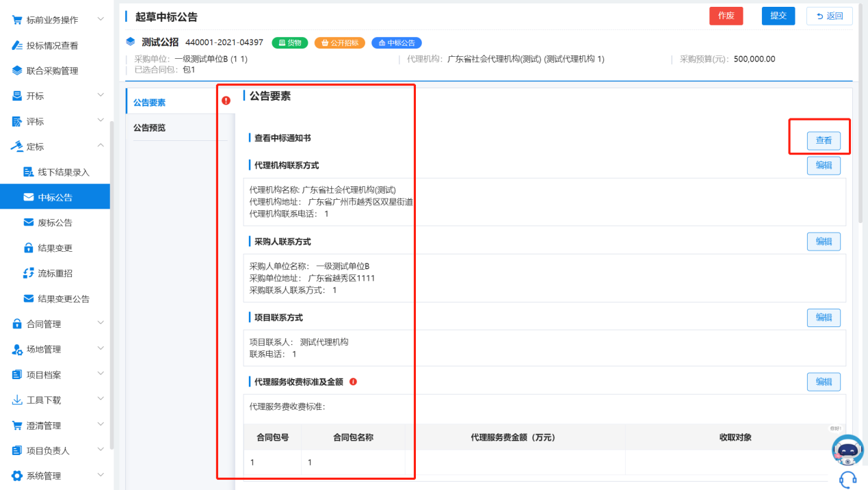Open 线下结果录入 in the sidebar
868x490 pixels.
pos(63,172)
